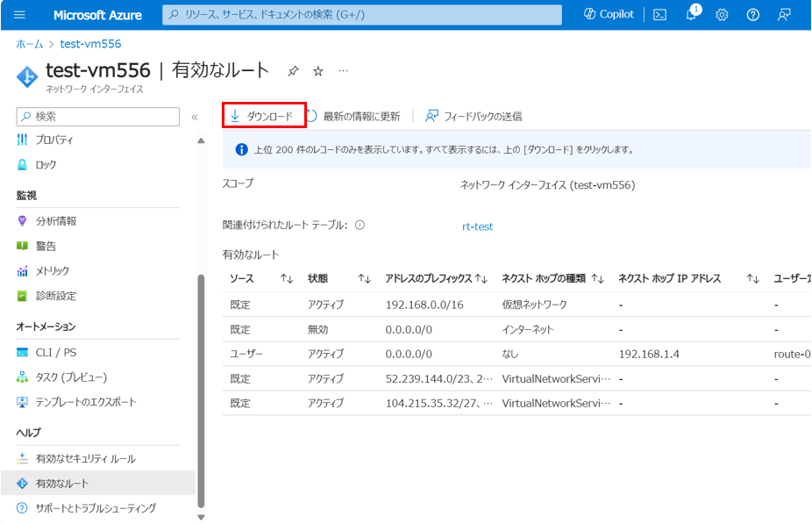The width and height of the screenshot is (812, 524).
Task: Open 分析情報 in the sidebar
Action: (x=56, y=221)
